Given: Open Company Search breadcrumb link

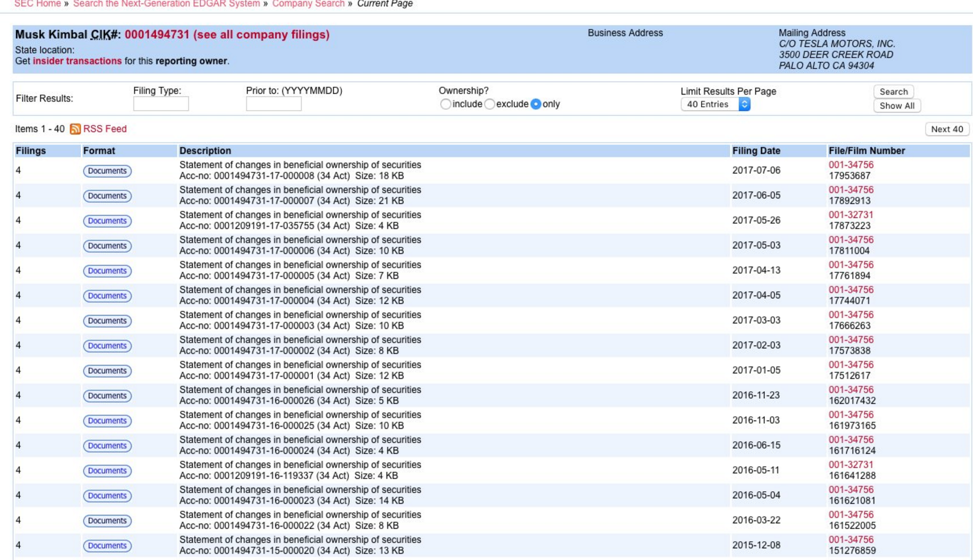Looking at the screenshot, I should [x=309, y=4].
